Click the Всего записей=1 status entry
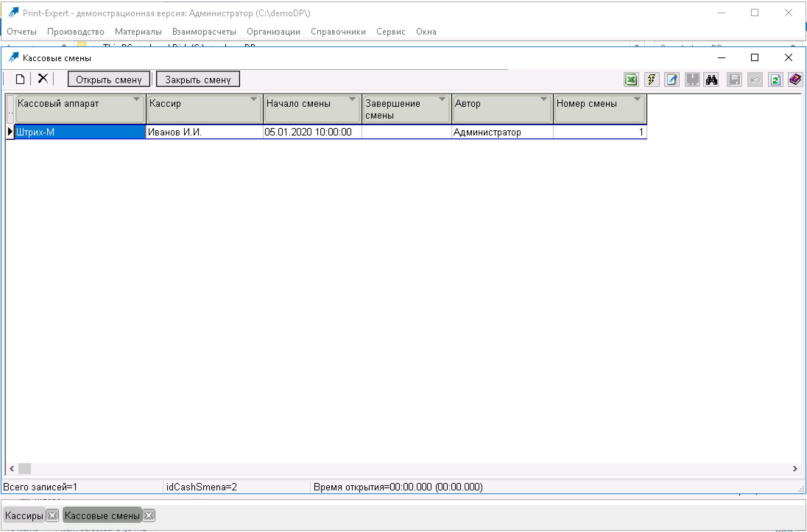 pyautogui.click(x=40, y=487)
